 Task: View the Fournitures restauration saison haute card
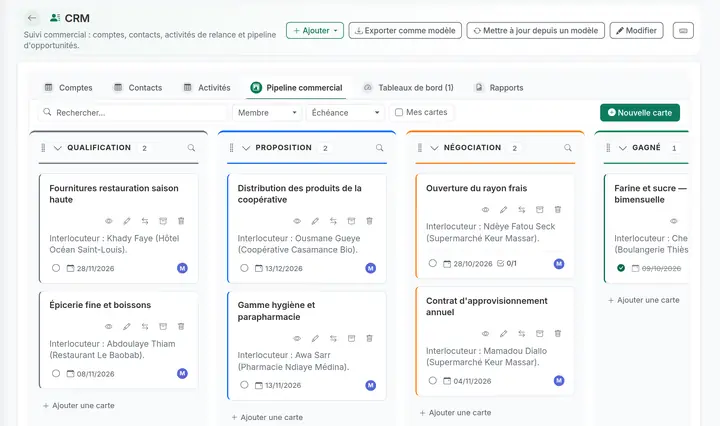click(x=109, y=221)
